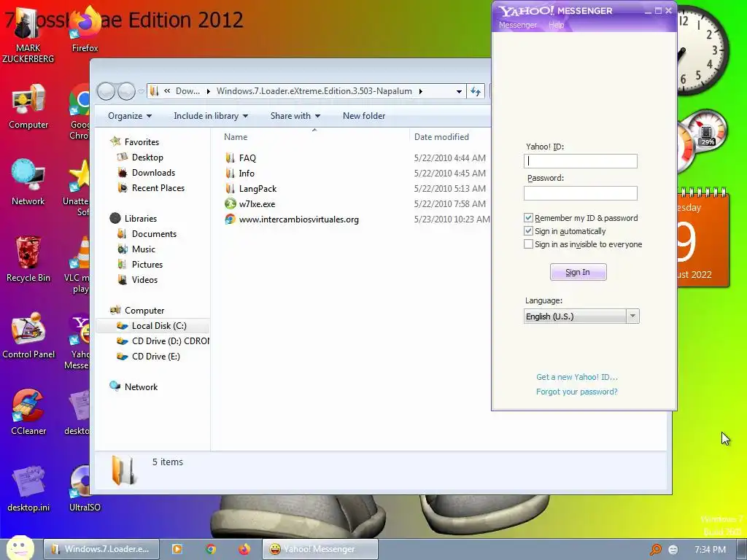Click the Explorer Back navigation button

tap(106, 91)
